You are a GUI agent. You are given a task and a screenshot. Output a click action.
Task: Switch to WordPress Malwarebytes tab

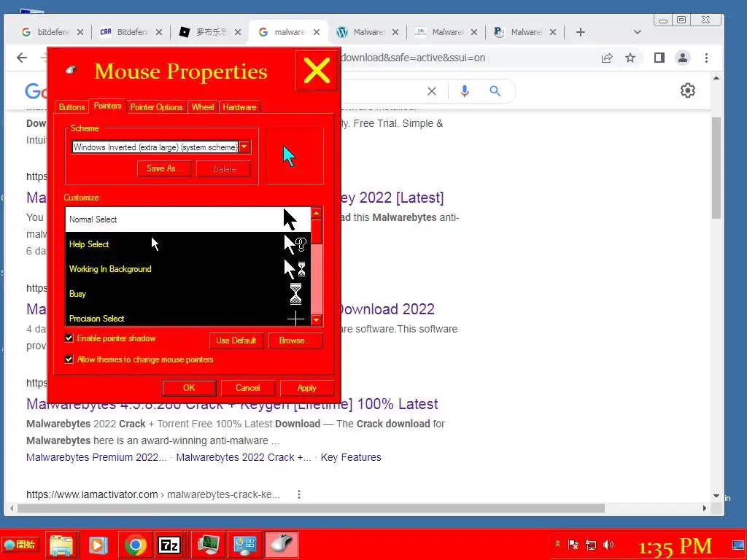(362, 32)
